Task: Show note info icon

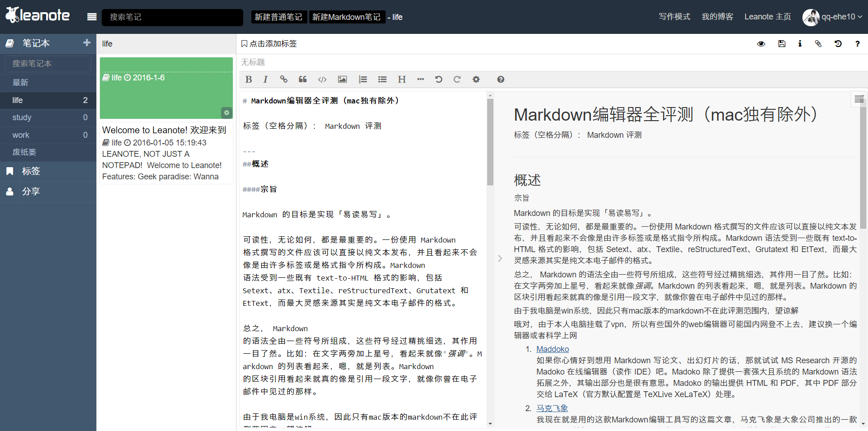Action: pos(800,44)
